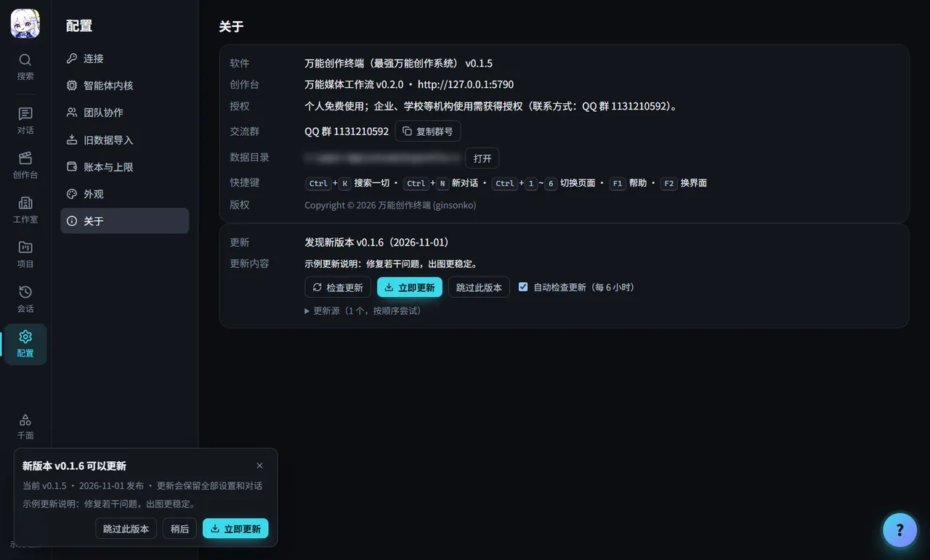This screenshot has width=930, height=560.
Task: Toggle the 自动检查更新 checkbox
Action: point(523,287)
